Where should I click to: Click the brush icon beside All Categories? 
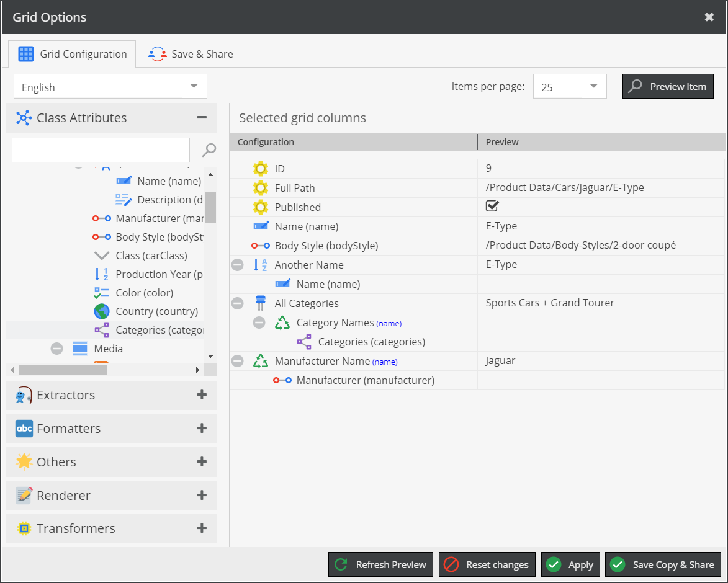click(x=261, y=303)
